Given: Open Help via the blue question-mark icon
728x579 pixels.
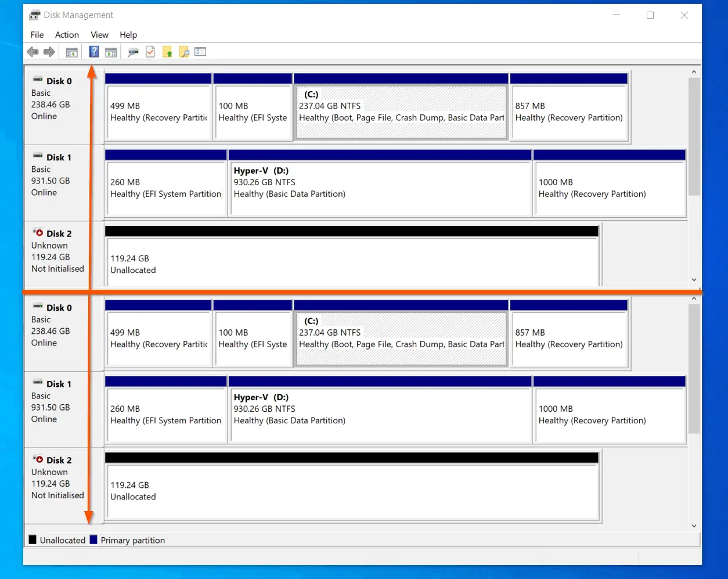Looking at the screenshot, I should point(93,52).
